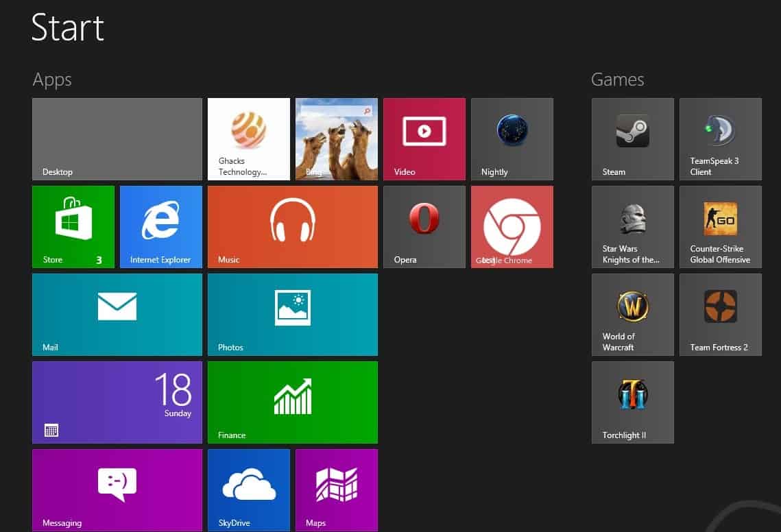This screenshot has height=532, width=781.
Task: Launch the Maps app
Action: [x=335, y=489]
